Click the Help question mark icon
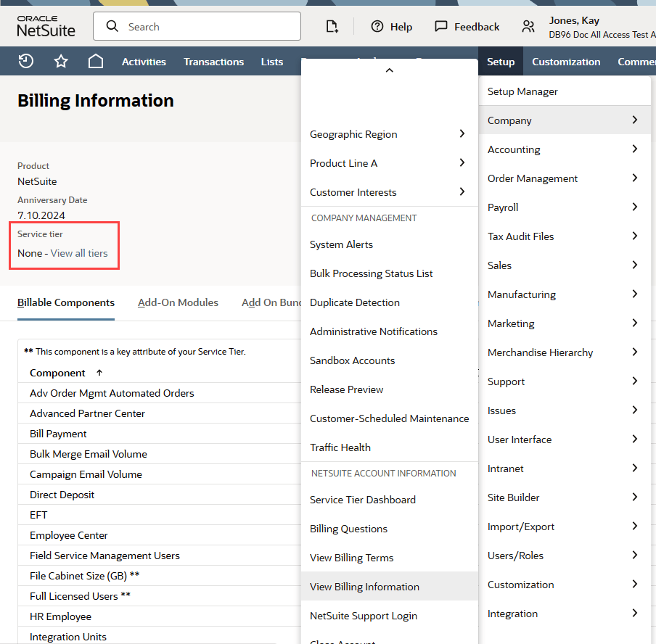The width and height of the screenshot is (656, 644). [x=377, y=27]
